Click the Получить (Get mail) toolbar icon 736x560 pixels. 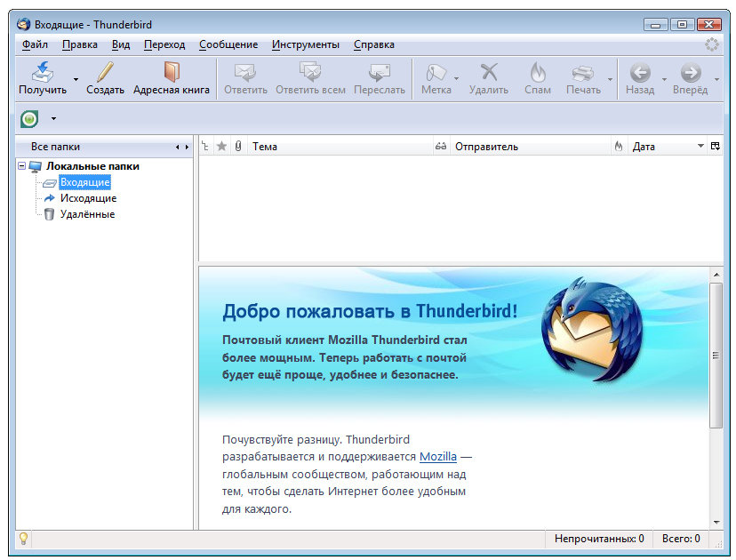tap(43, 72)
